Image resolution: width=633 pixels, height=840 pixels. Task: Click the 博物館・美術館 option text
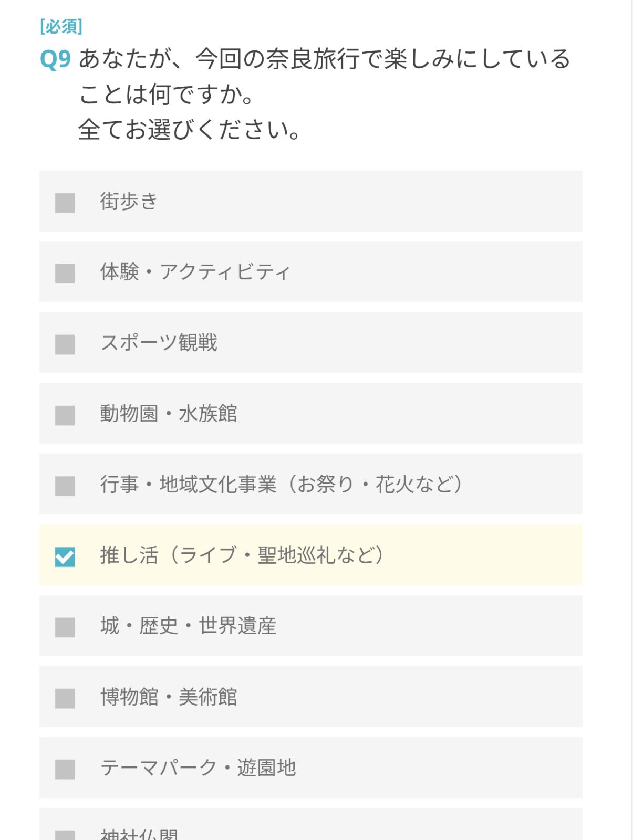(168, 697)
